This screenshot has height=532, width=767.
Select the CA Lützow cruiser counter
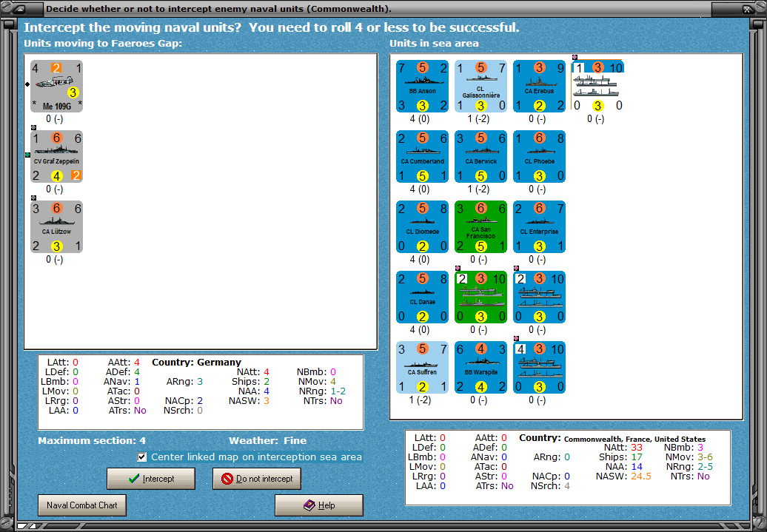click(56, 227)
